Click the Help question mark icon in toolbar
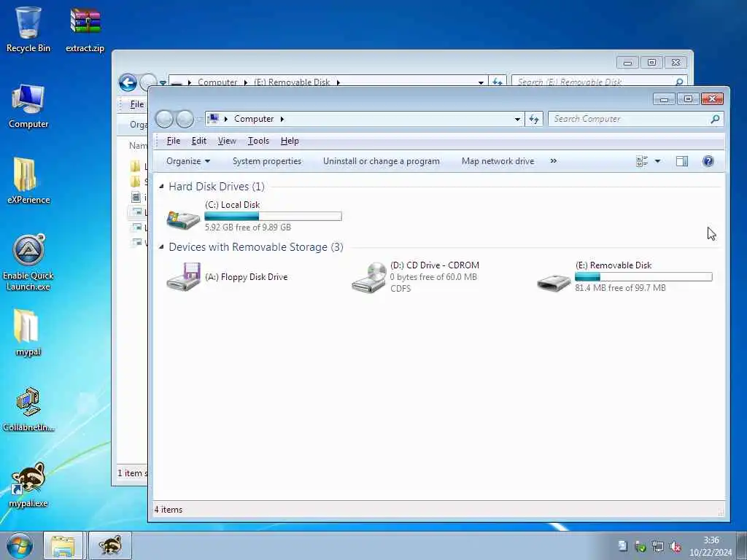Screen dimensions: 747x560 pyautogui.click(x=708, y=161)
